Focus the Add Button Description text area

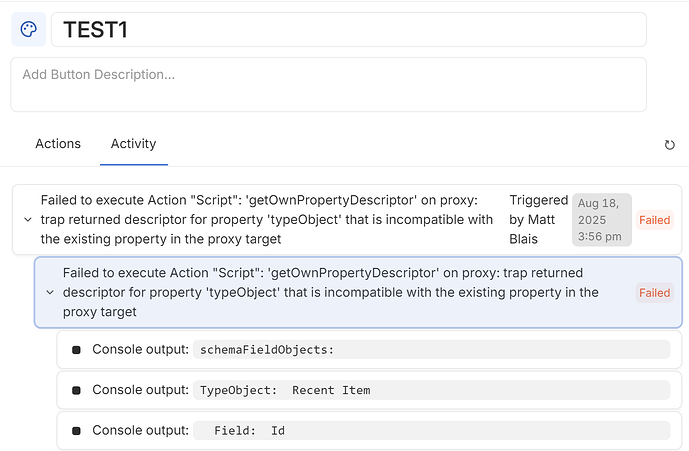tap(328, 84)
